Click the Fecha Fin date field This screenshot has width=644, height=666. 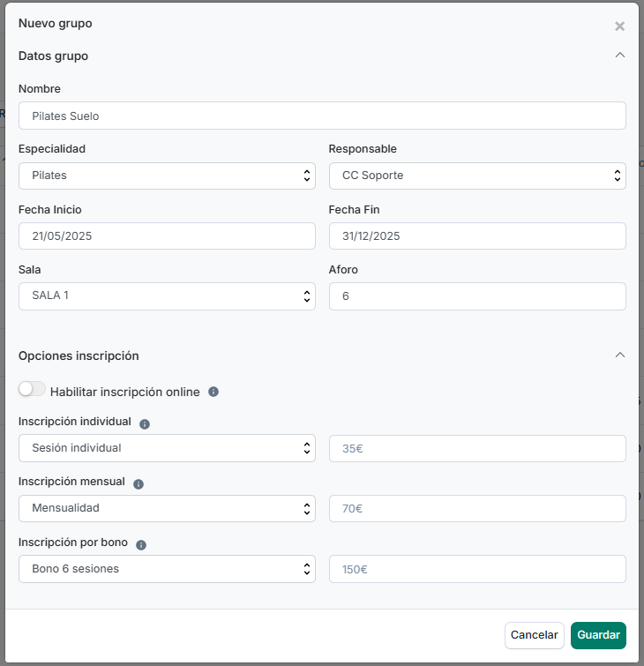477,236
